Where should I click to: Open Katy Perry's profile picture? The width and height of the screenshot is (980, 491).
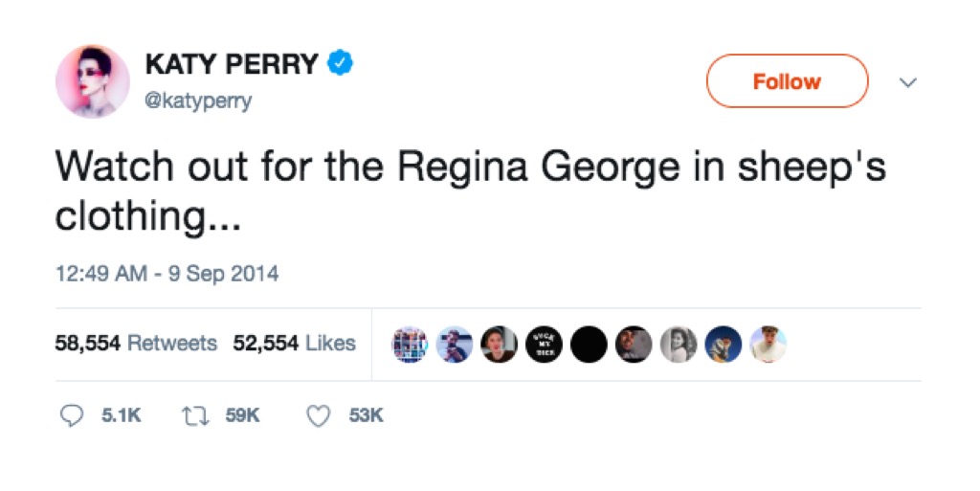(x=93, y=81)
